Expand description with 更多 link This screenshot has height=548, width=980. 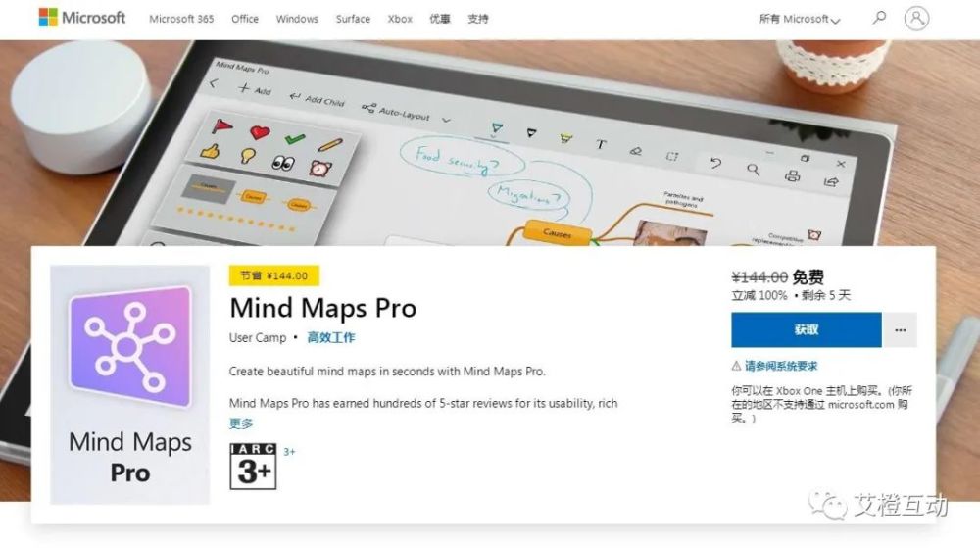click(241, 423)
